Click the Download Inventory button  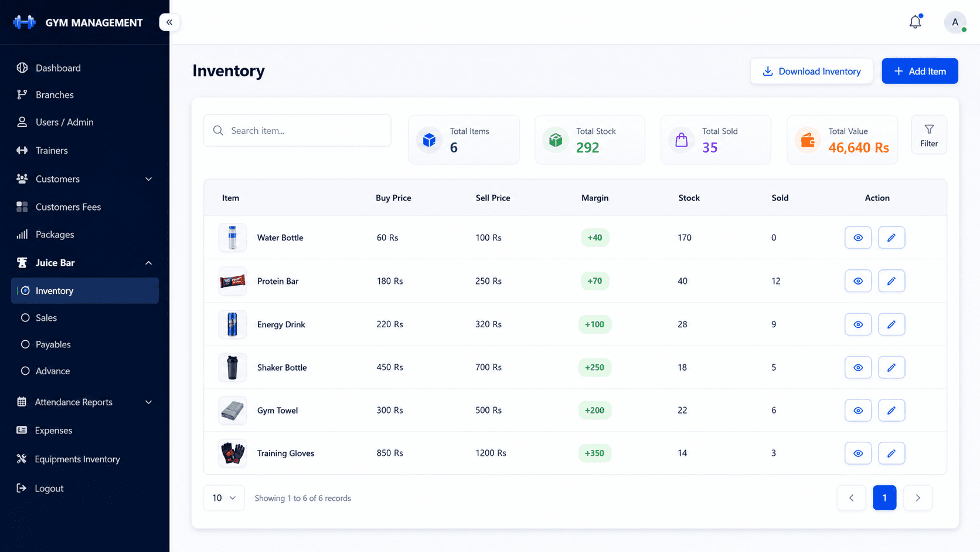click(x=812, y=71)
